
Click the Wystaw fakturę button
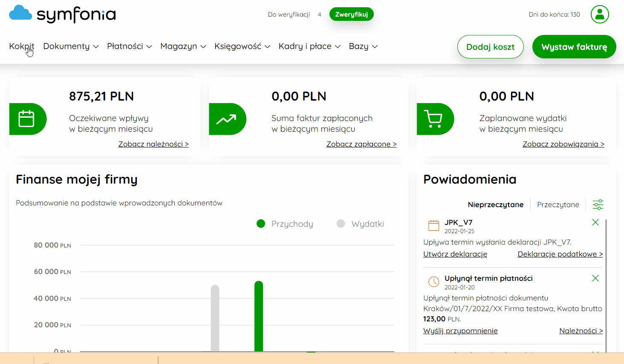pyautogui.click(x=574, y=47)
